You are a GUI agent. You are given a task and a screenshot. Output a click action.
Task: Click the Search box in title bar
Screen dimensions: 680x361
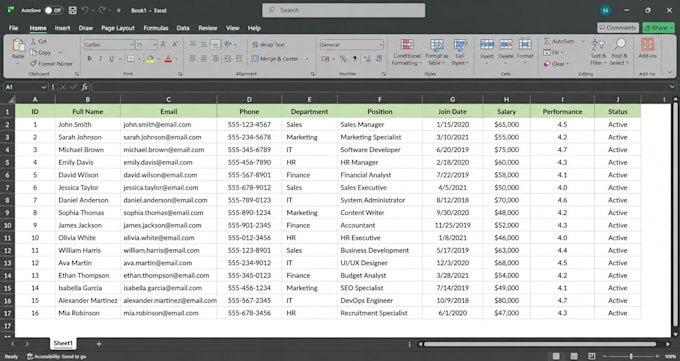pyautogui.click(x=343, y=10)
